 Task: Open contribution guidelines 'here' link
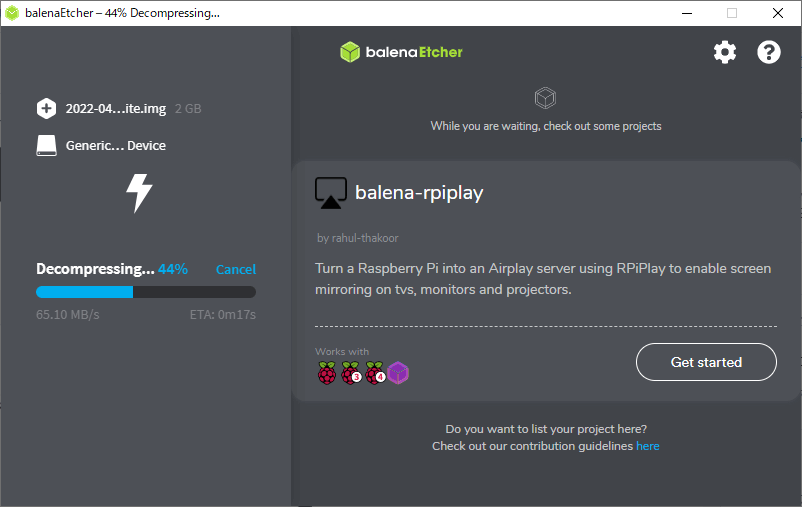648,446
